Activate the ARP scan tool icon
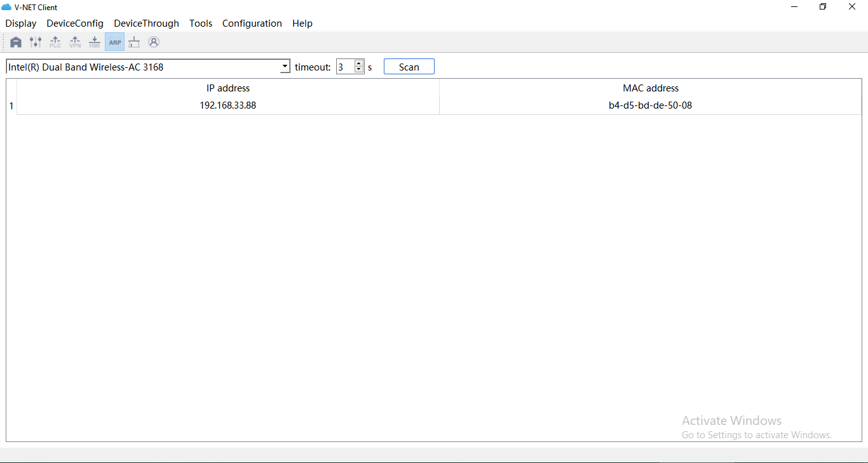 (x=114, y=42)
